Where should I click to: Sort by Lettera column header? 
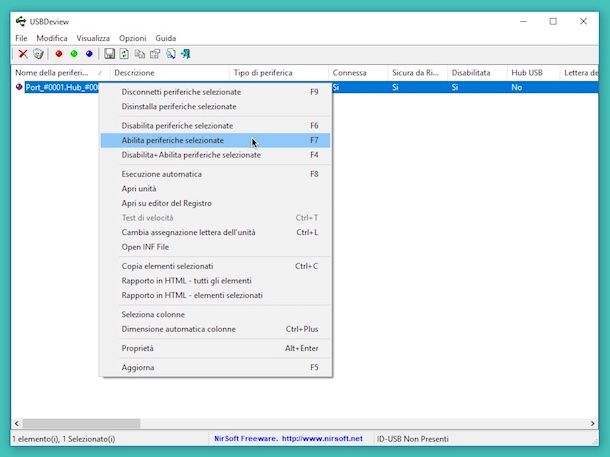[x=580, y=73]
